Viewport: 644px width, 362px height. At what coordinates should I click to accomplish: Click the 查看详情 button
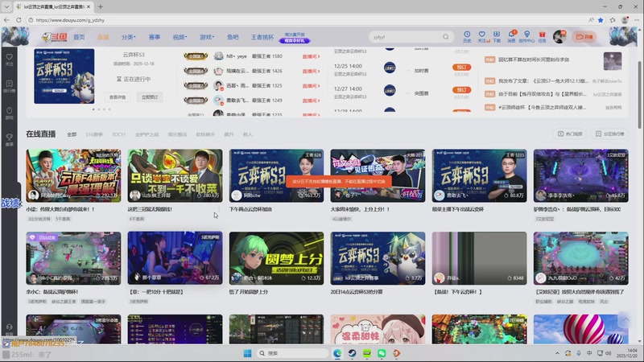coord(118,97)
